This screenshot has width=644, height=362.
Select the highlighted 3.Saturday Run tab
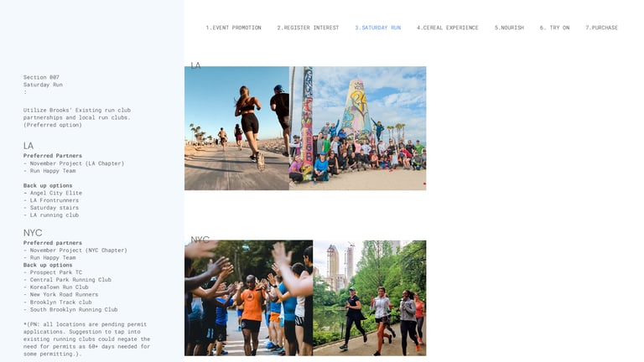[x=378, y=28]
